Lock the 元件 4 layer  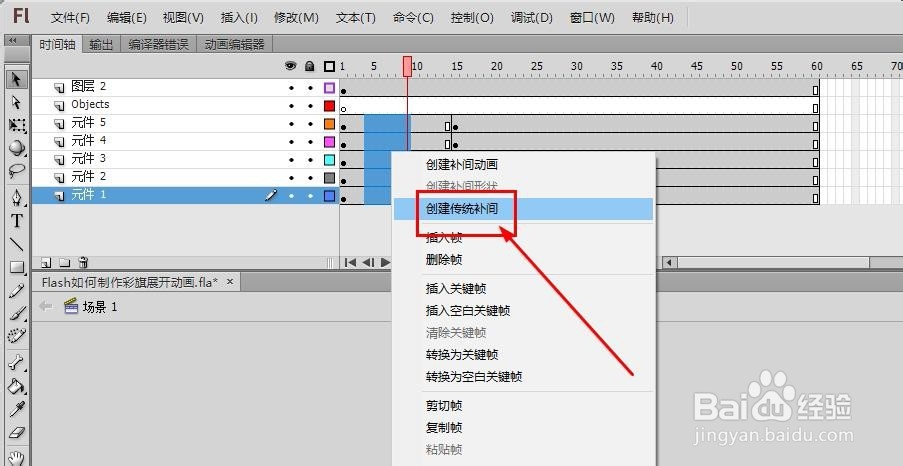[310, 142]
